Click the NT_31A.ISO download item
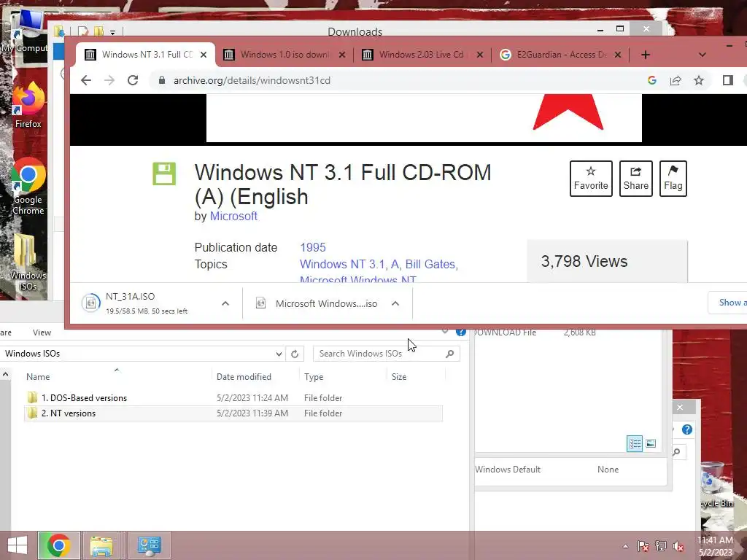747x560 pixels. coord(147,303)
